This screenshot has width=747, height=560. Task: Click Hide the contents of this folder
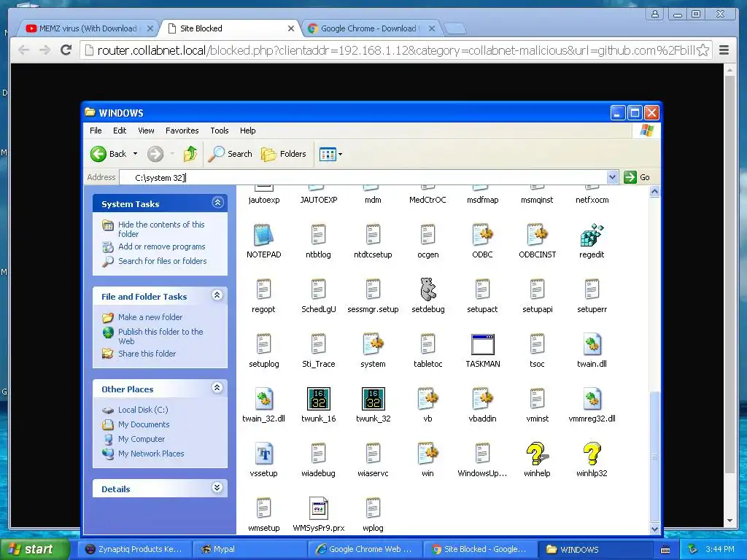pos(161,229)
